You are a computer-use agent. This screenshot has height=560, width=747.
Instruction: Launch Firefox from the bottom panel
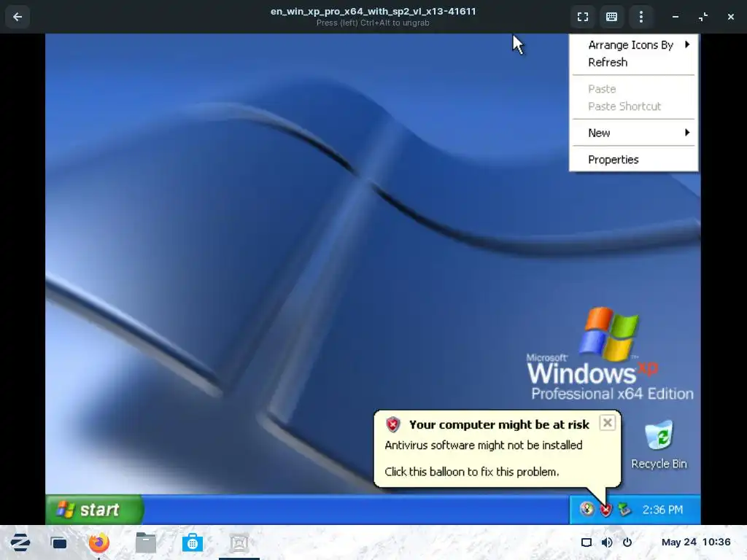tap(98, 542)
